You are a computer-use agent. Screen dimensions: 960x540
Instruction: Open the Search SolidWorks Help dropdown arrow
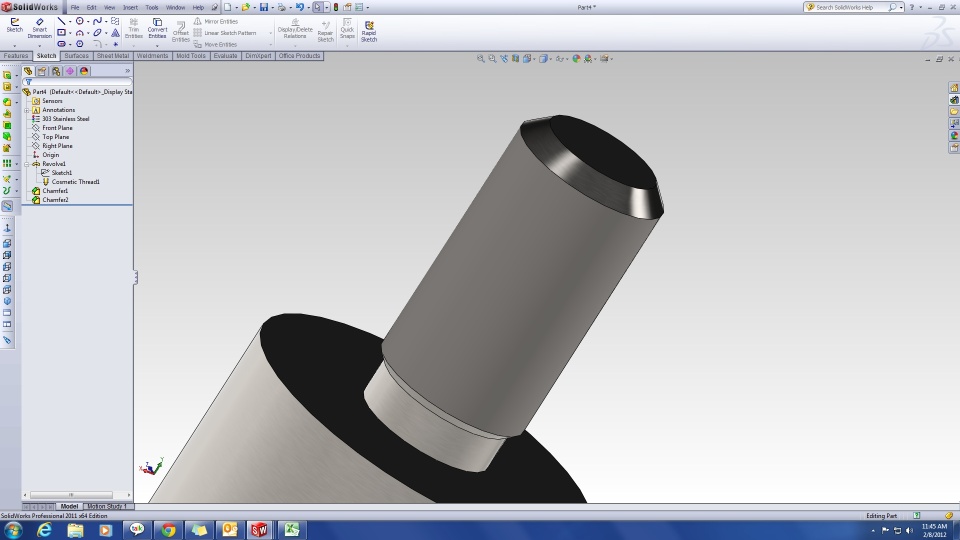coord(901,7)
